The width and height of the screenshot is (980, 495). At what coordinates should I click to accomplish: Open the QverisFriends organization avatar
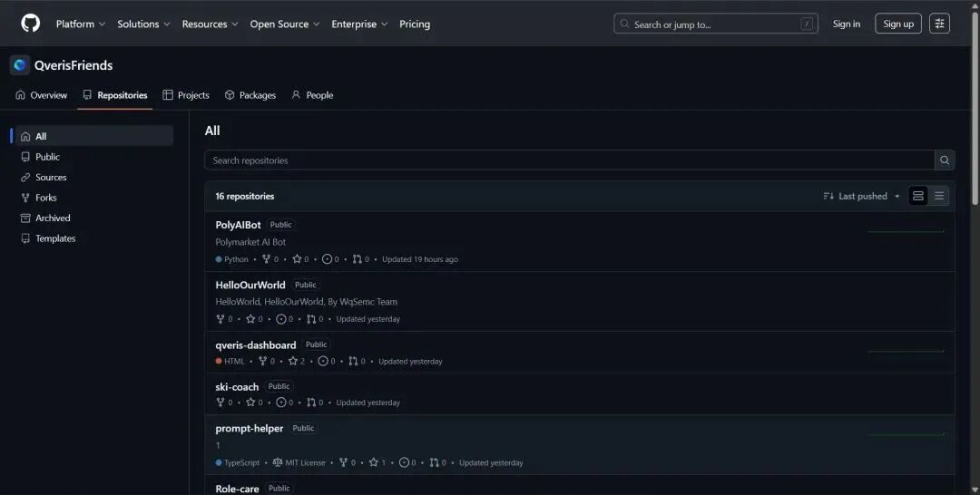pyautogui.click(x=19, y=65)
